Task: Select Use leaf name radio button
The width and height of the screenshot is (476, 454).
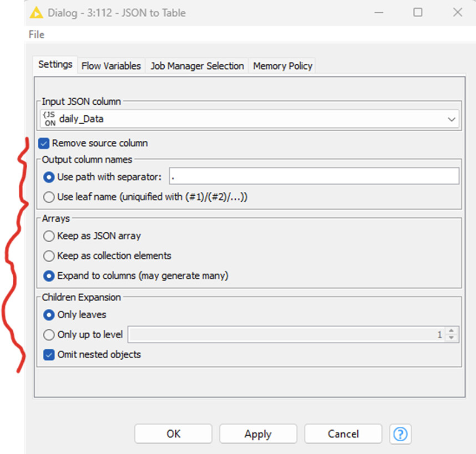Action: click(x=49, y=197)
